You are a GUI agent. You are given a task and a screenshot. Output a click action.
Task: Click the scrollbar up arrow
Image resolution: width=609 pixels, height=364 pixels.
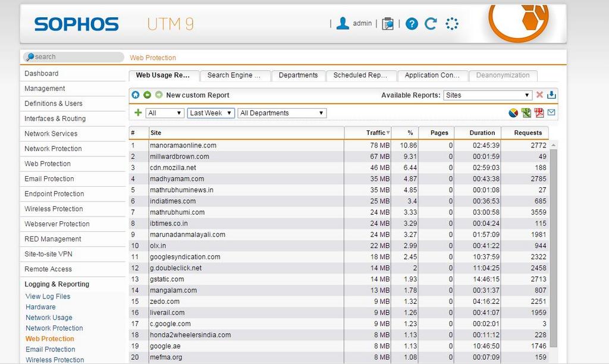pyautogui.click(x=554, y=145)
